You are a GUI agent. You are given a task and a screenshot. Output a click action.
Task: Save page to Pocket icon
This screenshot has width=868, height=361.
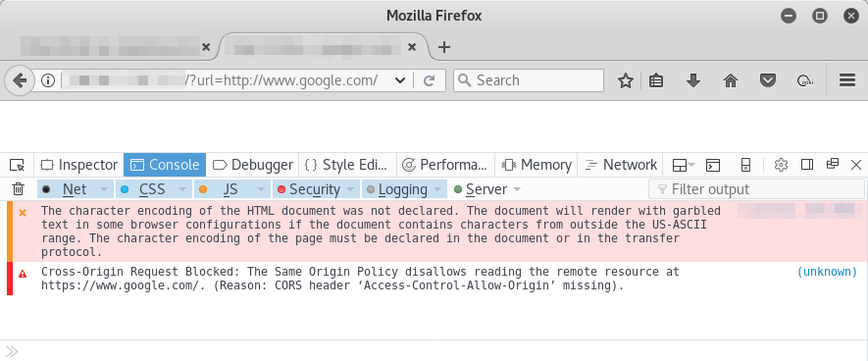pyautogui.click(x=767, y=80)
